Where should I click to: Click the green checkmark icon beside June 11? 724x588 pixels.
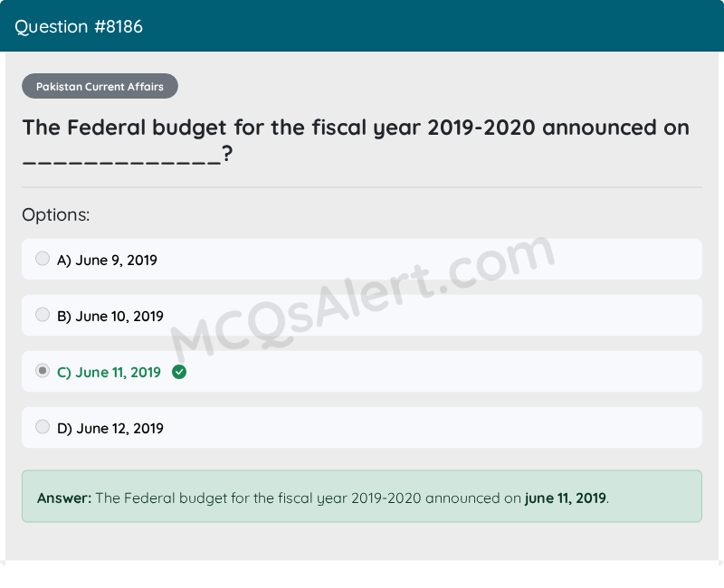click(179, 372)
